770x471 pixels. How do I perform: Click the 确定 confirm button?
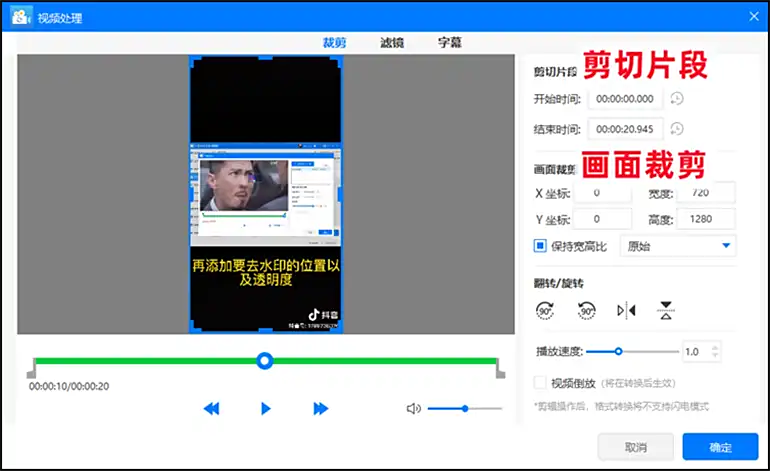tap(720, 447)
